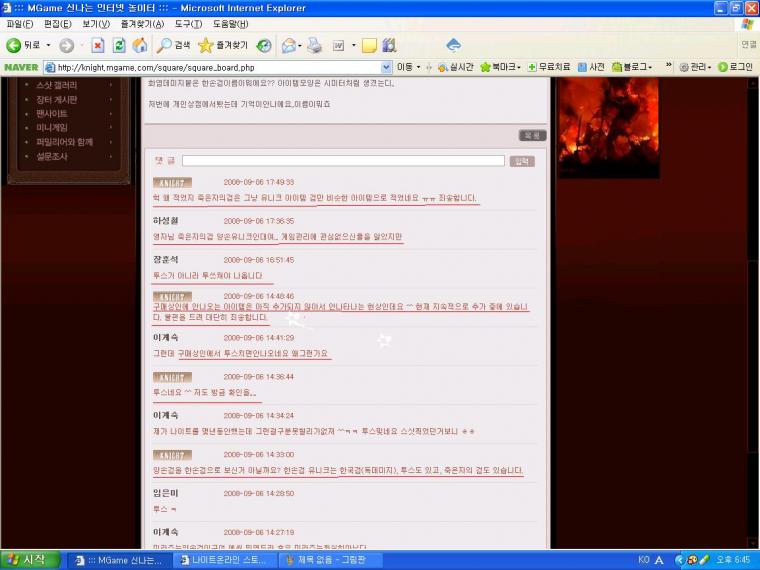The width and height of the screenshot is (760, 570).
Task: Open the Mail icon dropdown arrow
Action: point(300,46)
